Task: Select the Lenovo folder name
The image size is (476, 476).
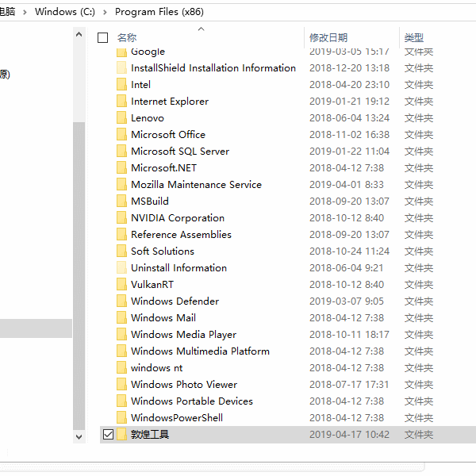Action: tap(148, 118)
